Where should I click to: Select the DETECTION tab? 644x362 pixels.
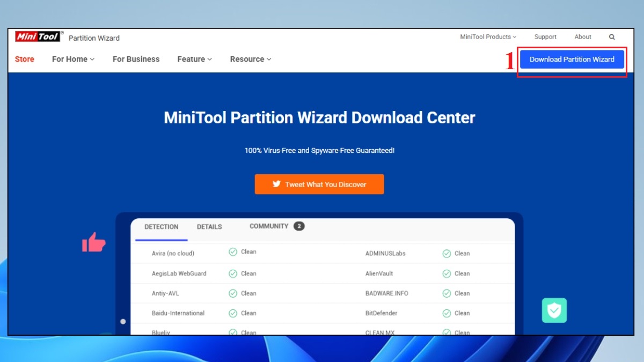(x=161, y=227)
